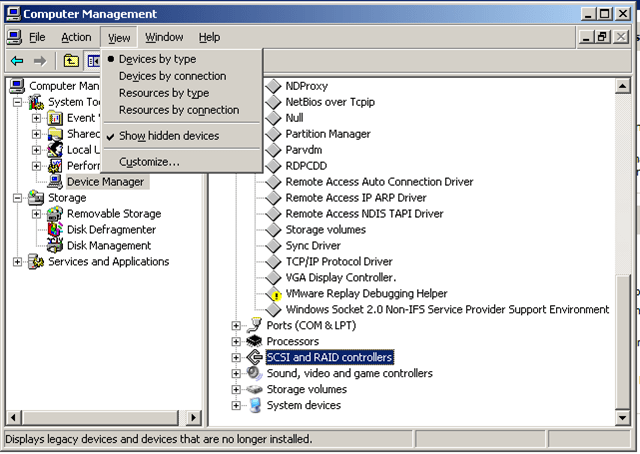Select Devices by type view option

point(157,59)
